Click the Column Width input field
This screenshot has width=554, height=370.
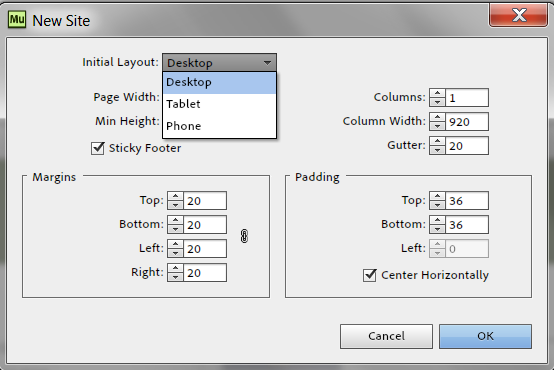pyautogui.click(x=467, y=122)
